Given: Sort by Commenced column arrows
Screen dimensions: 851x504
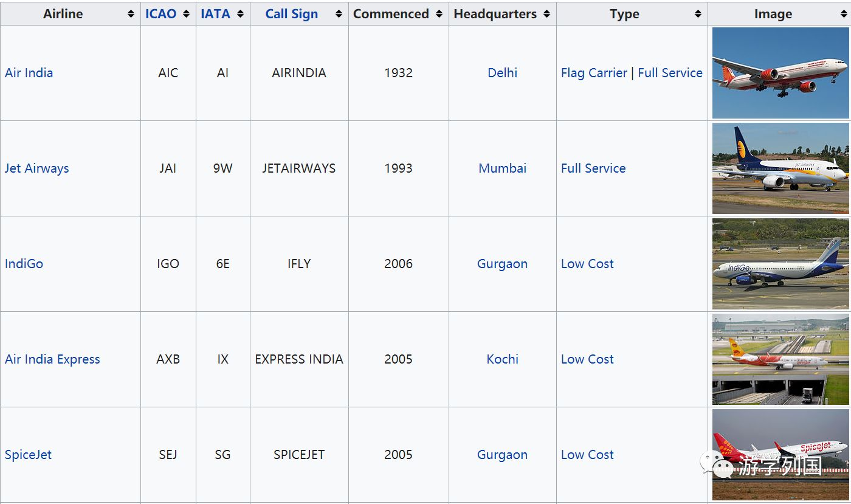Looking at the screenshot, I should (x=439, y=14).
